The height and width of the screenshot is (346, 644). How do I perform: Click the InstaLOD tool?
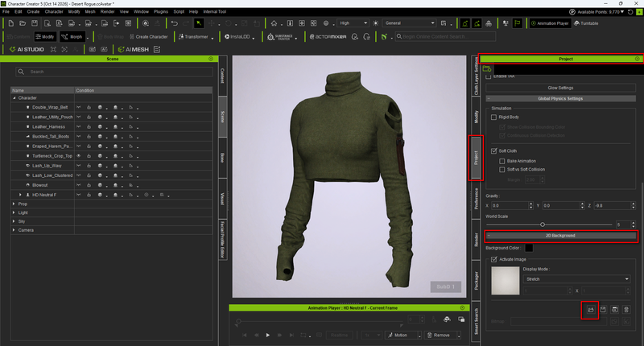coord(237,37)
